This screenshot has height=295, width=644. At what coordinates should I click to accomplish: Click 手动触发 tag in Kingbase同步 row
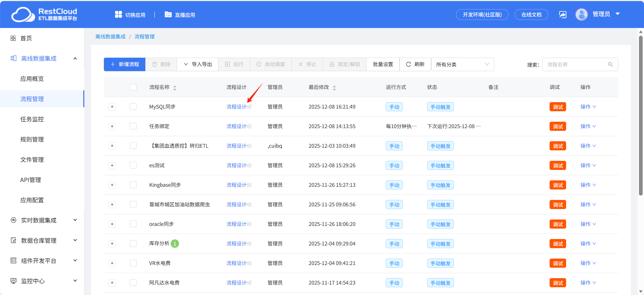440,185
